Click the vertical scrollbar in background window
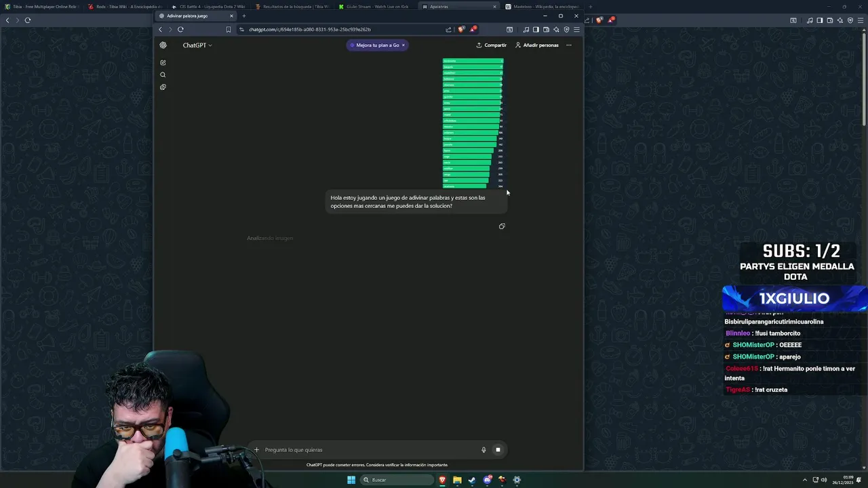 [864, 80]
